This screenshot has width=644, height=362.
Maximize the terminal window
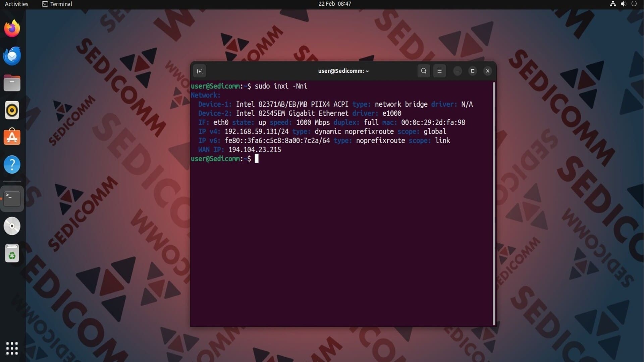[x=472, y=71]
